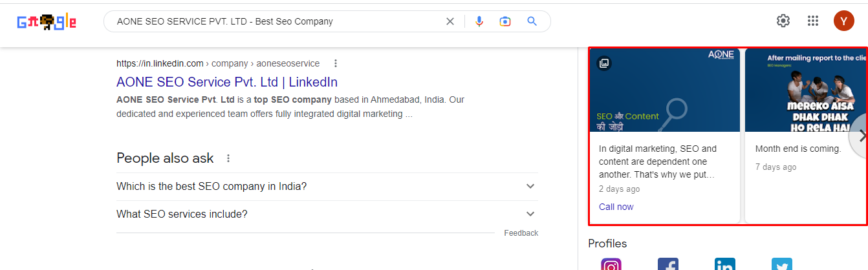
Task: Click the Call now link
Action: pyautogui.click(x=616, y=207)
